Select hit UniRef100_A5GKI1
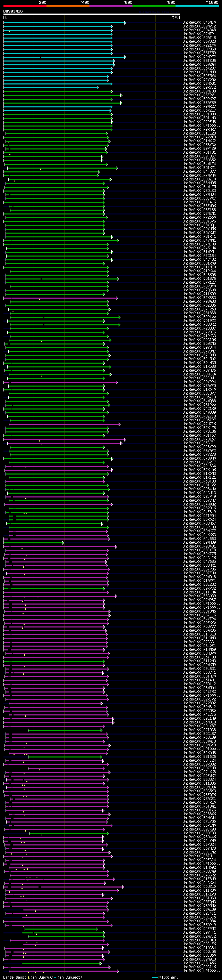Screen dimensions: 222x980 [x=199, y=443]
